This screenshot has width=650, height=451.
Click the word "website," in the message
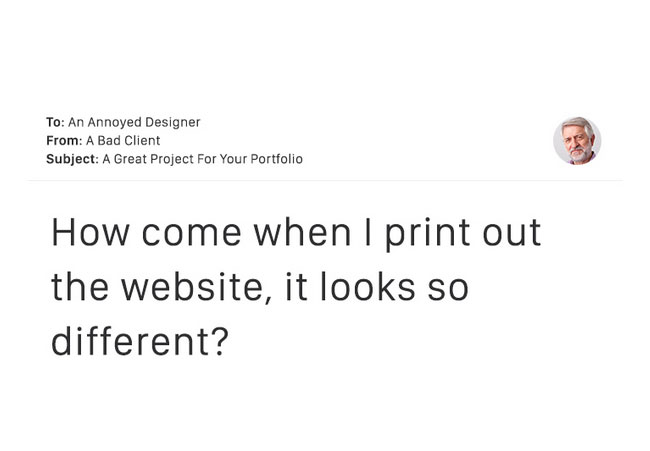197,287
